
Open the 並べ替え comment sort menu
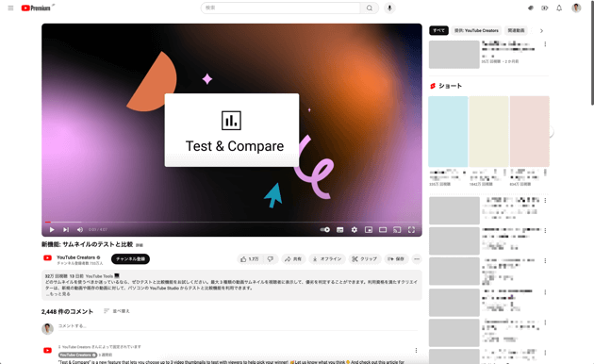point(117,311)
